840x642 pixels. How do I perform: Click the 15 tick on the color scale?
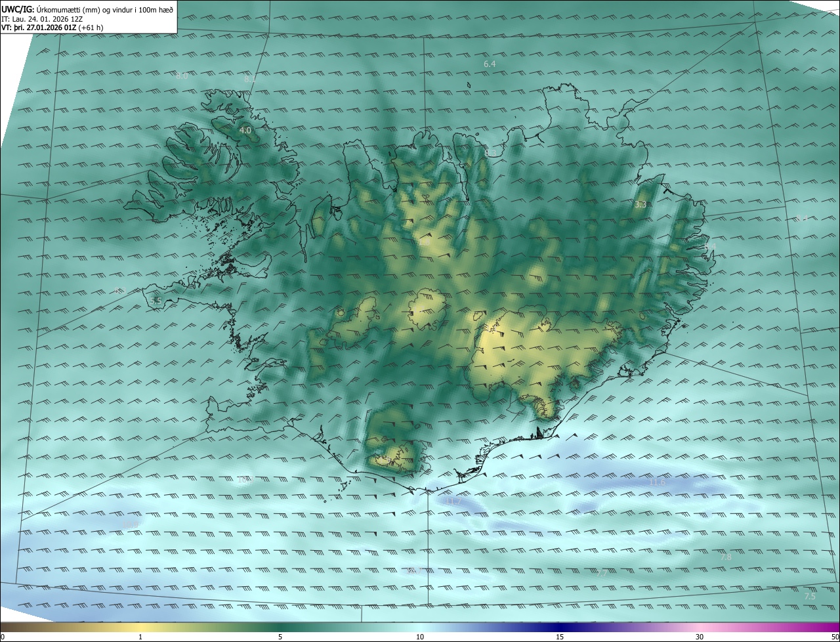point(560,637)
